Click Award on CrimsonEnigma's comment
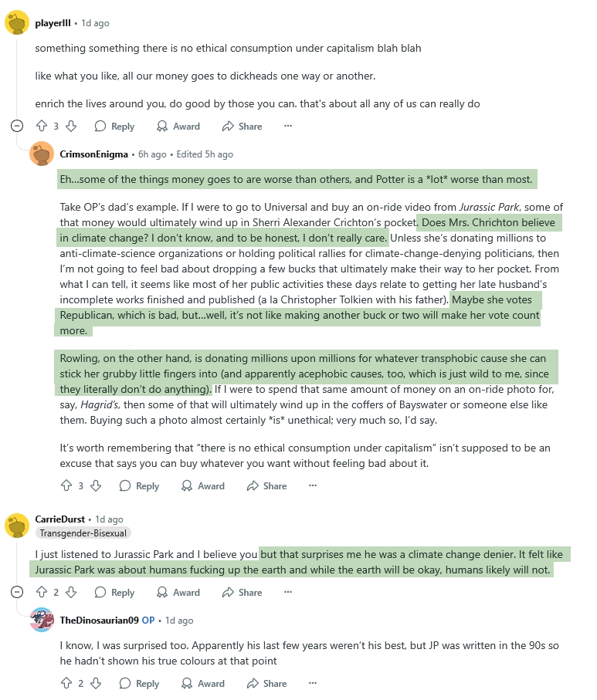Image resolution: width=597 pixels, height=700 pixels. point(203,485)
